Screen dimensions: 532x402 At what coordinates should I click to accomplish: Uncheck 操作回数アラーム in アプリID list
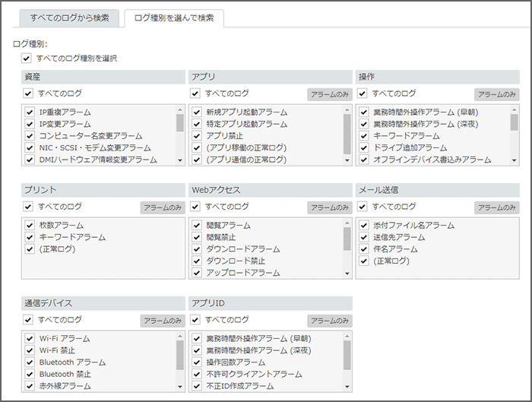pos(197,362)
